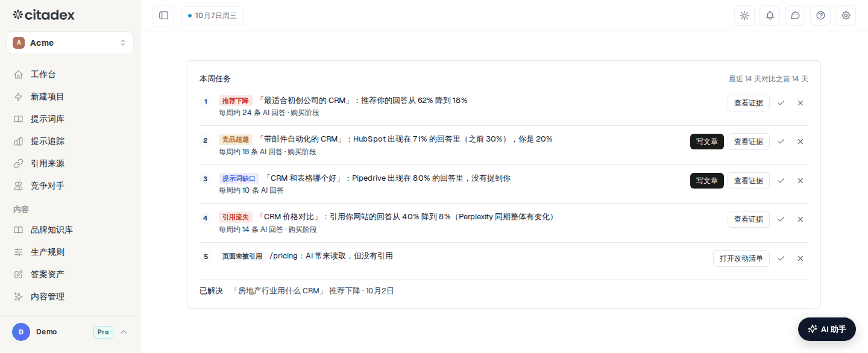Mark task 1 推荐下降 as done

pos(781,103)
